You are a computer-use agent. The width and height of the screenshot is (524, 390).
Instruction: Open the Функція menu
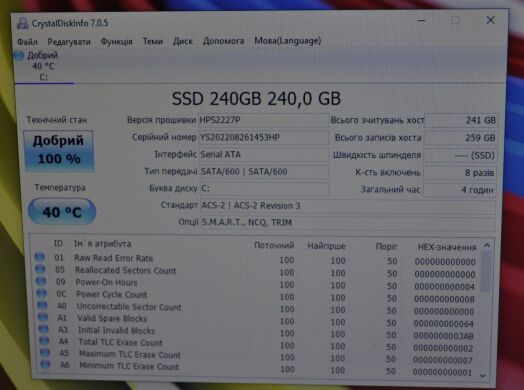click(116, 42)
